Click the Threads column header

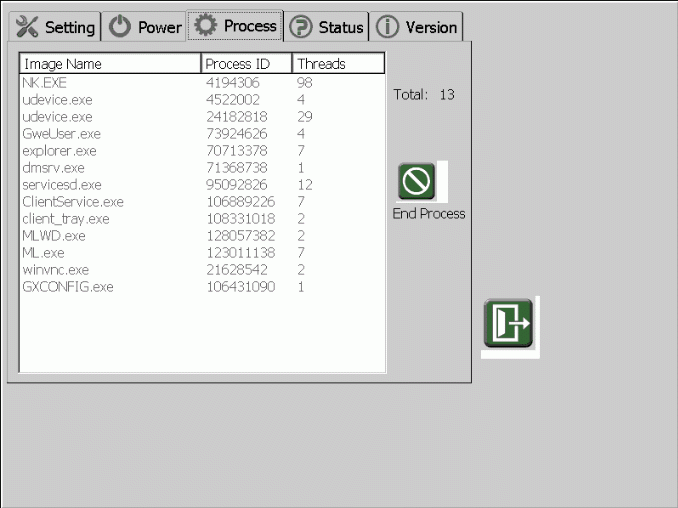point(338,64)
